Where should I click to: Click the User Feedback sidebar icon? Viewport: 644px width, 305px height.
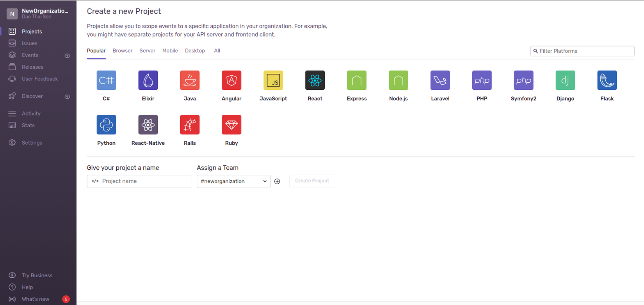click(x=12, y=79)
